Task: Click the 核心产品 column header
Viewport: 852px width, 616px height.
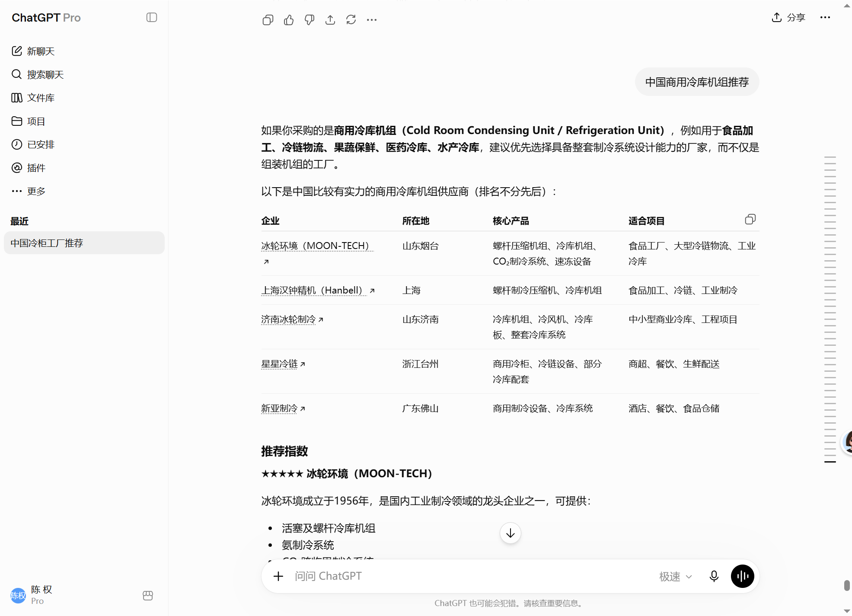Action: coord(511,221)
